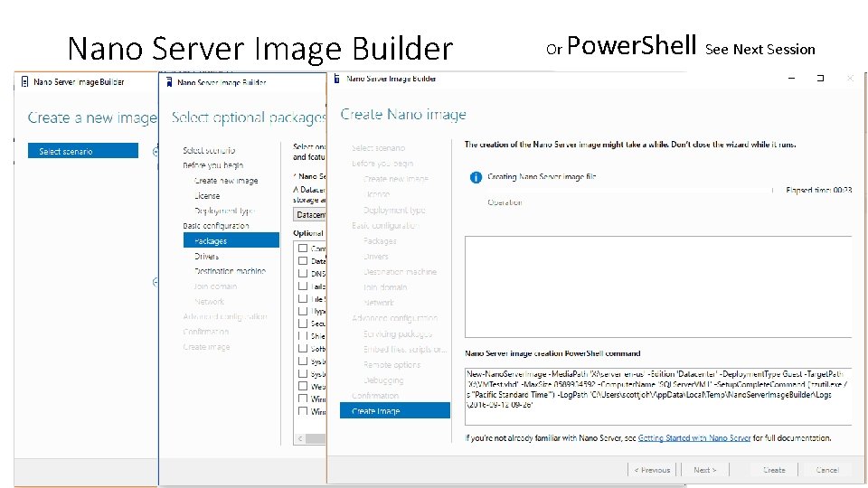Screen dimensions: 868x488
Task: Enable the 'Hyp...' package checkbox
Action: pos(303,311)
